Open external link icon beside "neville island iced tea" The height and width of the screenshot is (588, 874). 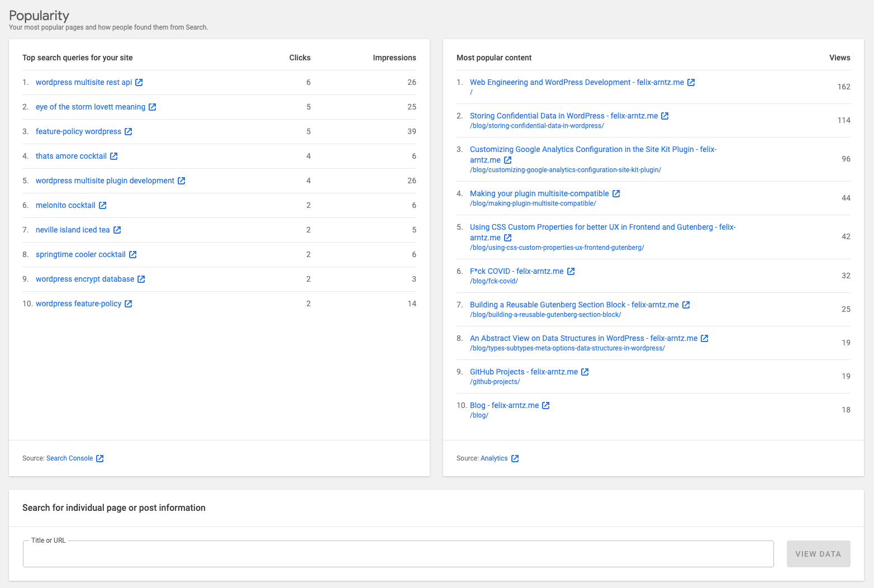pos(117,230)
